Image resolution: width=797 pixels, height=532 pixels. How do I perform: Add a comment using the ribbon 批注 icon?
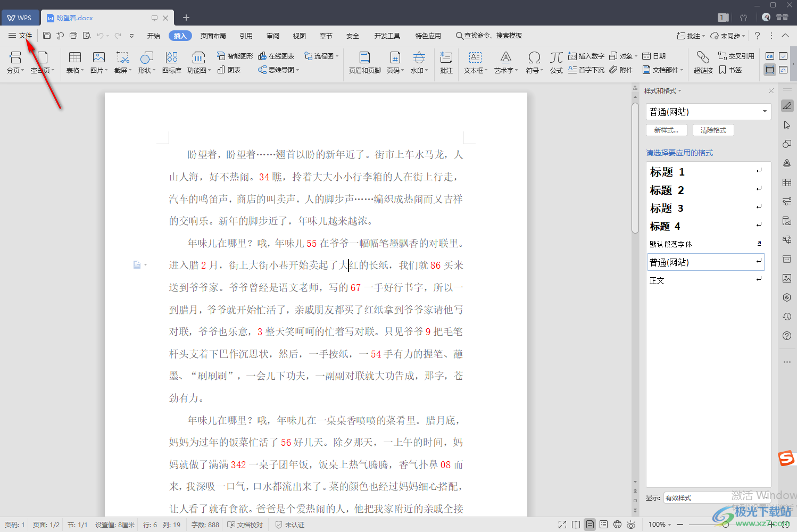(446, 62)
